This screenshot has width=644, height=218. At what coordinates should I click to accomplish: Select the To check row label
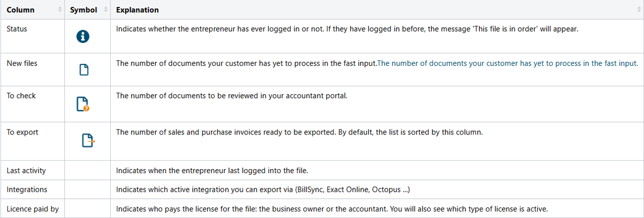(21, 96)
